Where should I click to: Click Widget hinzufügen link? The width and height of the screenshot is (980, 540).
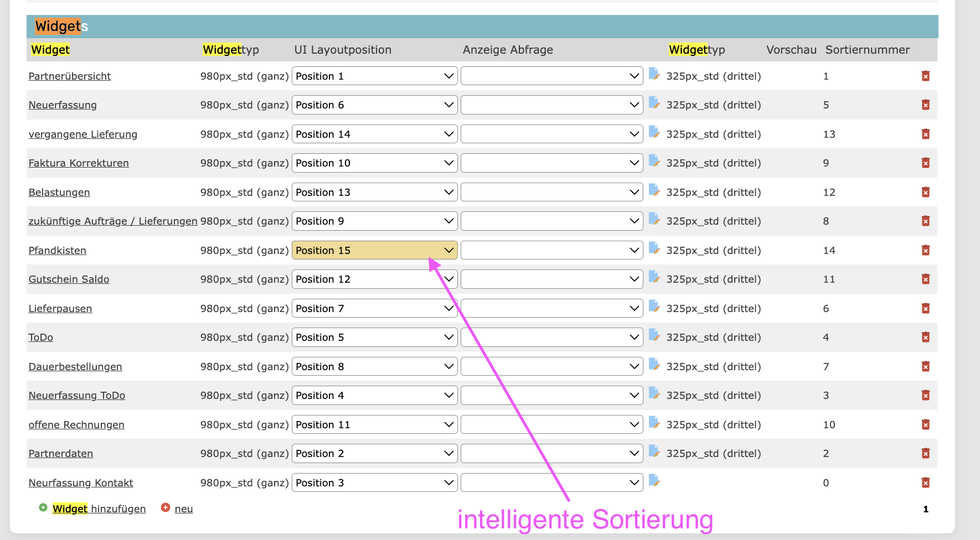click(x=99, y=508)
